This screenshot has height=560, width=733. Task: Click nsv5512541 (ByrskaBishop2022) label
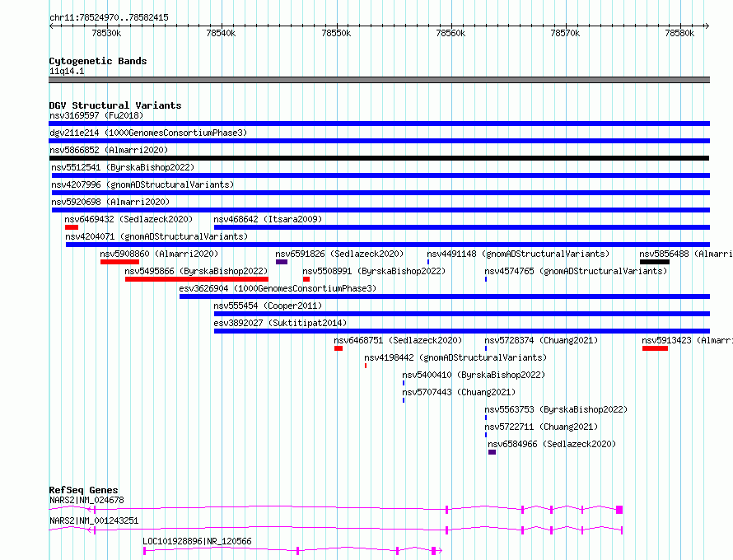(x=123, y=167)
